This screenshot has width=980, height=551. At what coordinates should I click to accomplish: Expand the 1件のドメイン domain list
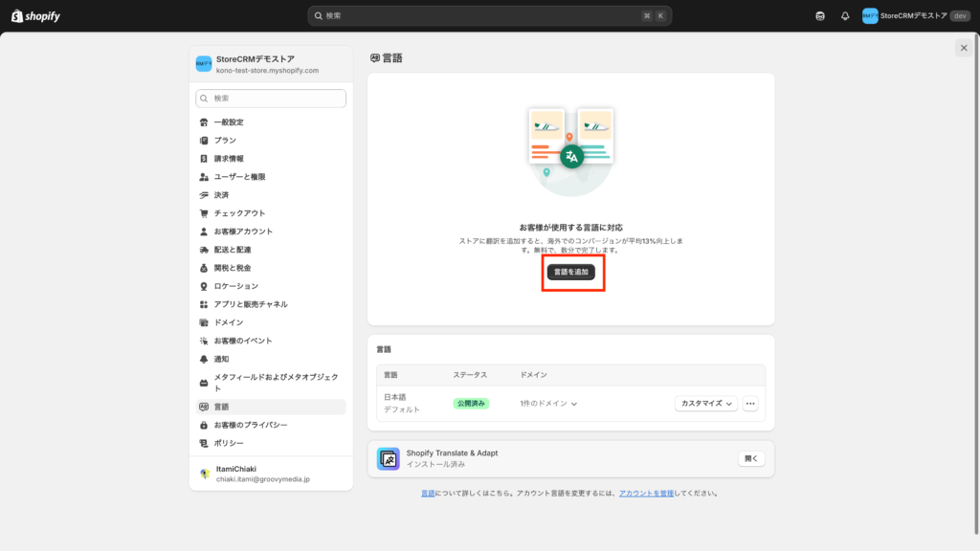point(548,404)
